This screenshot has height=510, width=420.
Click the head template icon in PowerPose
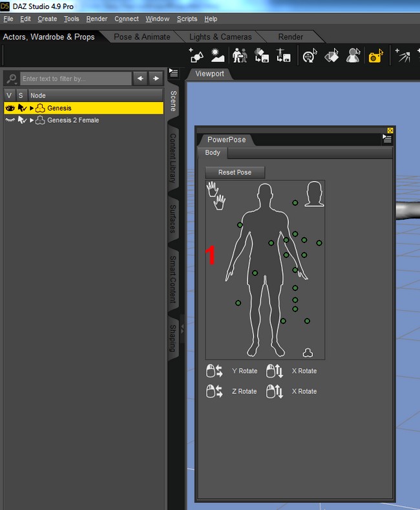tap(314, 194)
